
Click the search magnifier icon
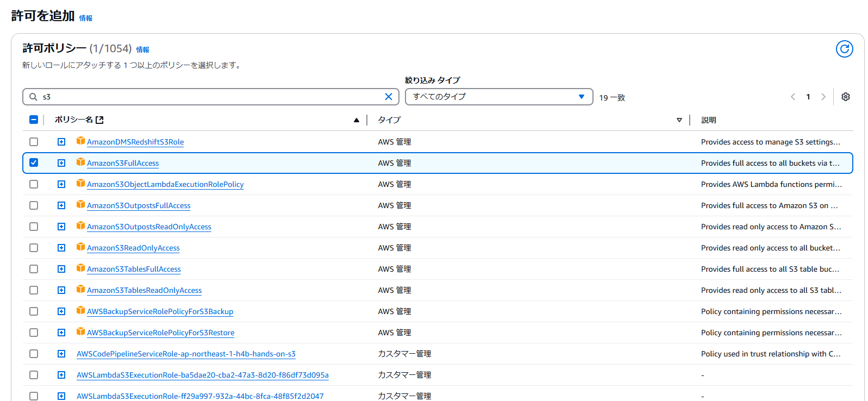33,97
